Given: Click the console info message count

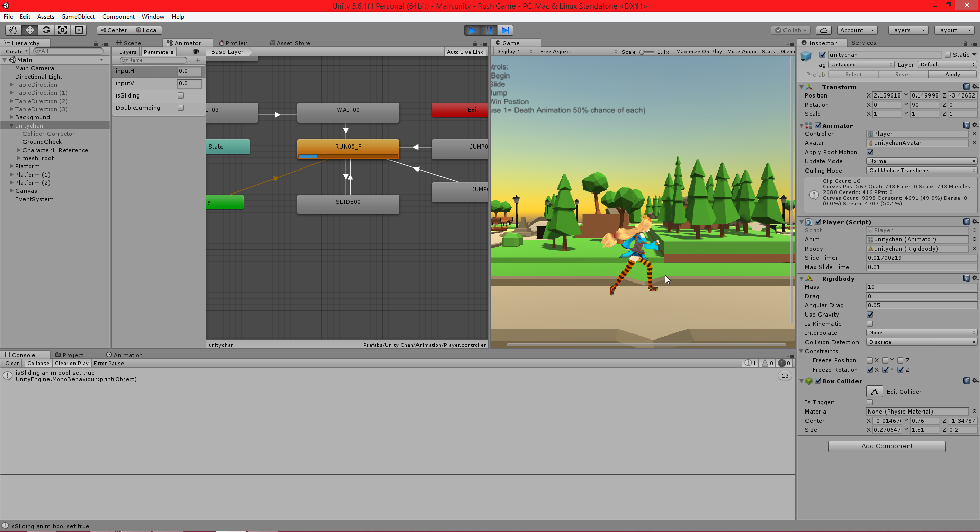Looking at the screenshot, I should click(x=751, y=364).
